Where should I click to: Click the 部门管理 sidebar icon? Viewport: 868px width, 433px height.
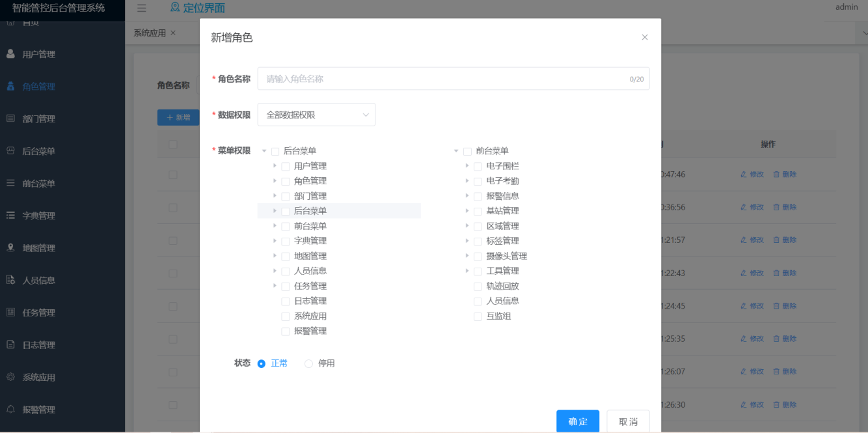10,119
